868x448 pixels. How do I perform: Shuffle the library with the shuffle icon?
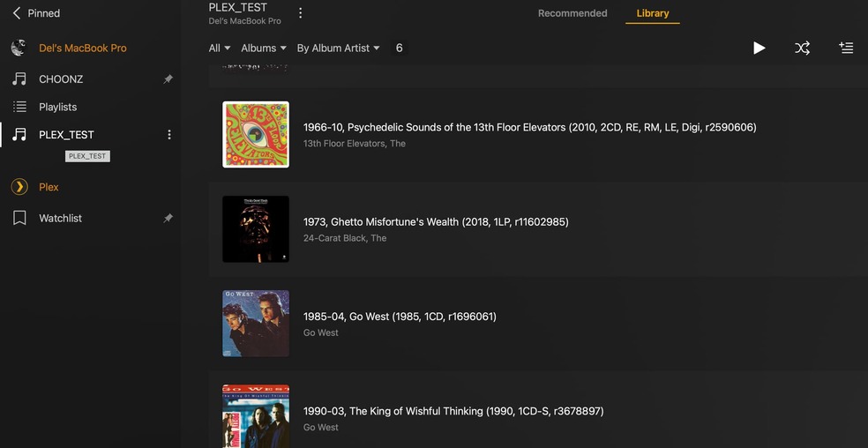(802, 49)
